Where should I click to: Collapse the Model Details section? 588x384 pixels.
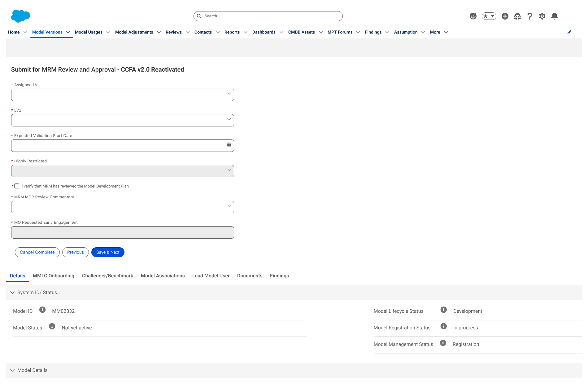12,370
